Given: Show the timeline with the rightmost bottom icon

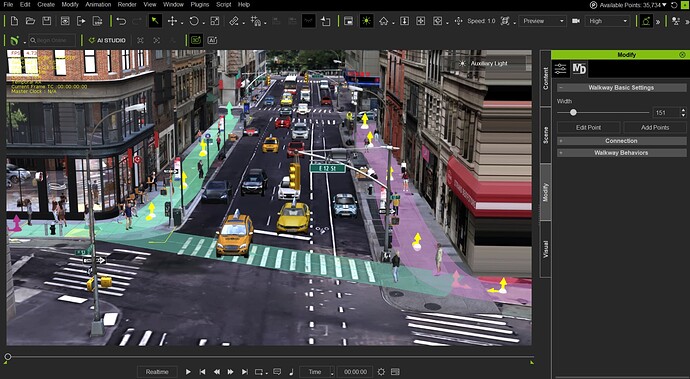Looking at the screenshot, I should tap(395, 372).
